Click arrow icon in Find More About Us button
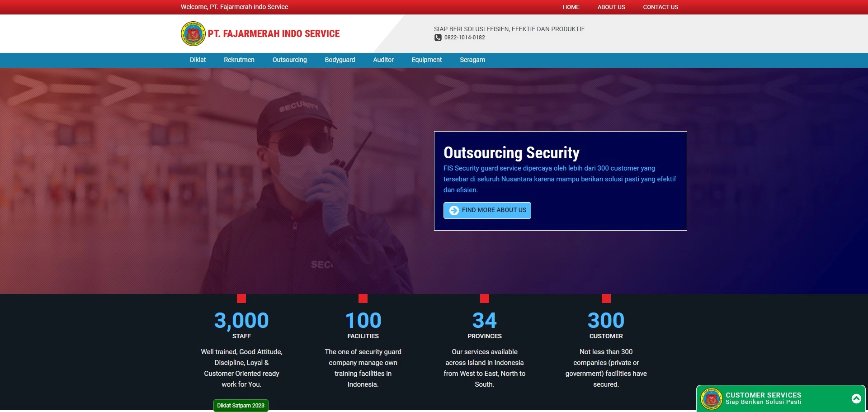This screenshot has height=412, width=868. [454, 210]
